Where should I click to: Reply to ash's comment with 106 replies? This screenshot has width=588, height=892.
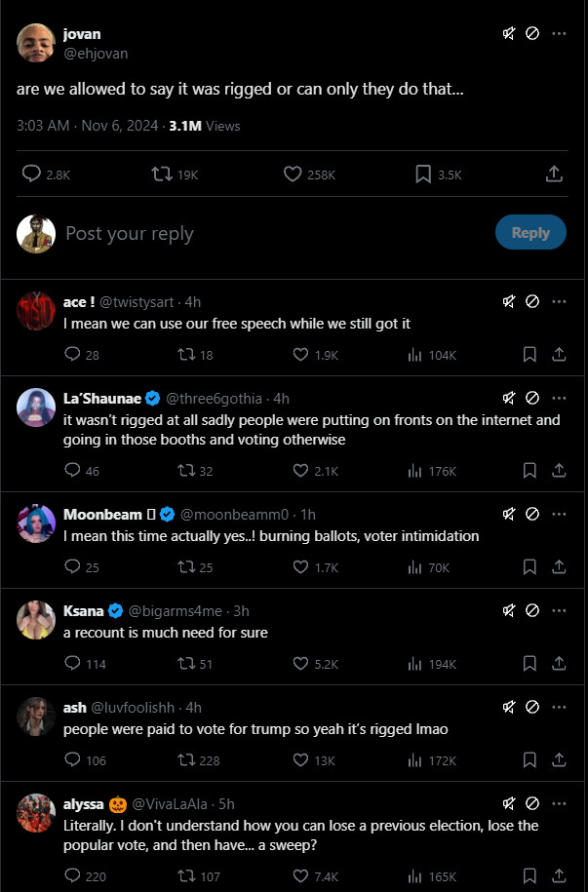click(72, 760)
